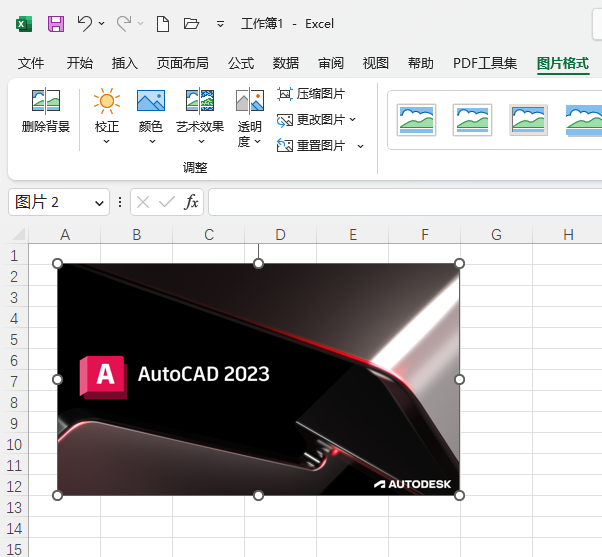Screen dimensions: 602x557
Task: Select row 5 header
Action: point(14,340)
